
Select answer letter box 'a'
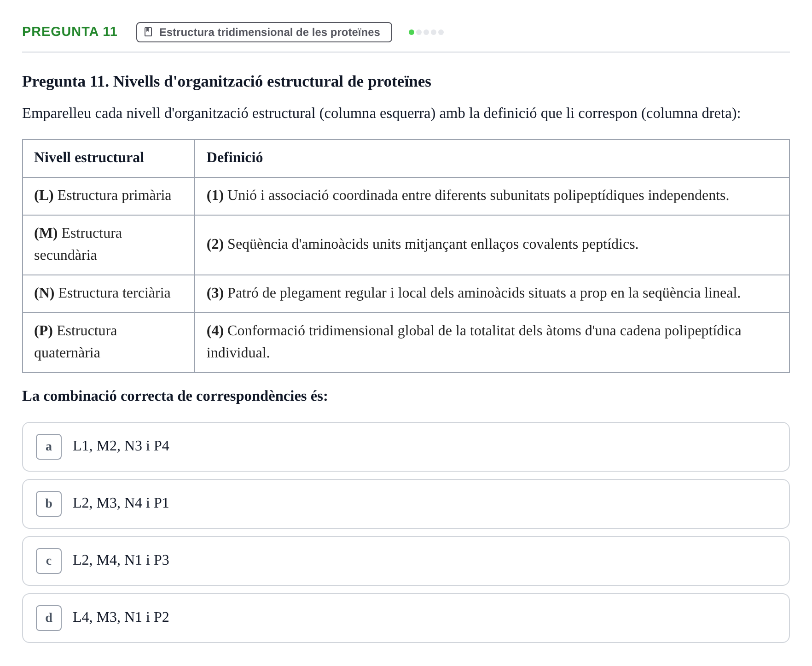[49, 447]
